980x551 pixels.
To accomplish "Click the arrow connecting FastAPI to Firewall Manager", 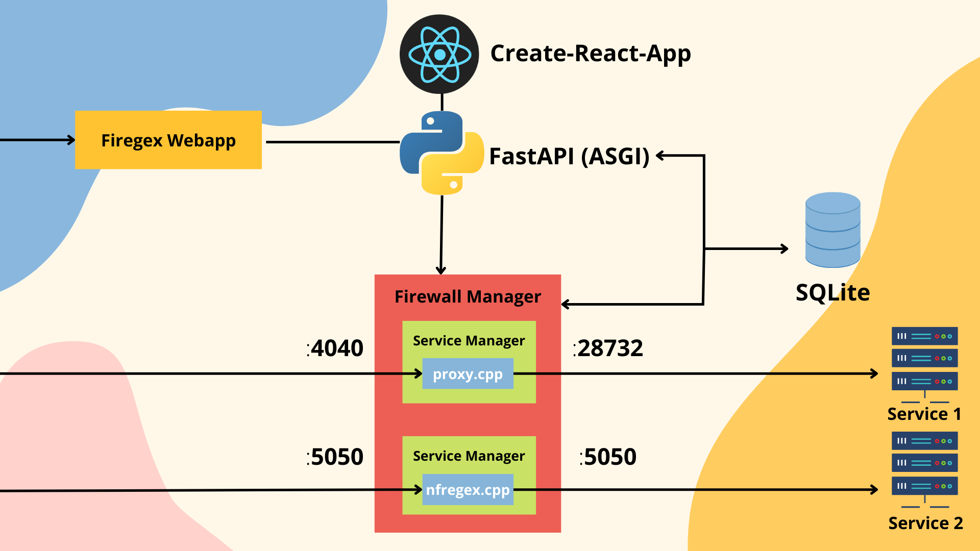I will [x=440, y=235].
